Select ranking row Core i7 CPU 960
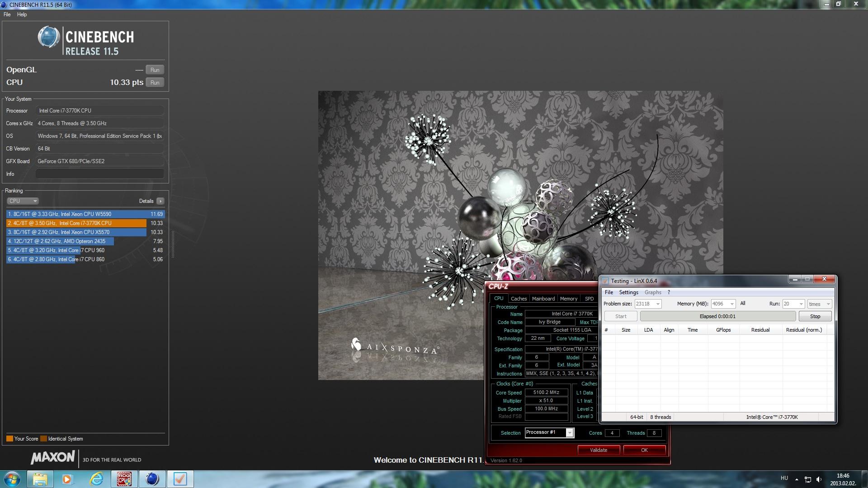 85,250
